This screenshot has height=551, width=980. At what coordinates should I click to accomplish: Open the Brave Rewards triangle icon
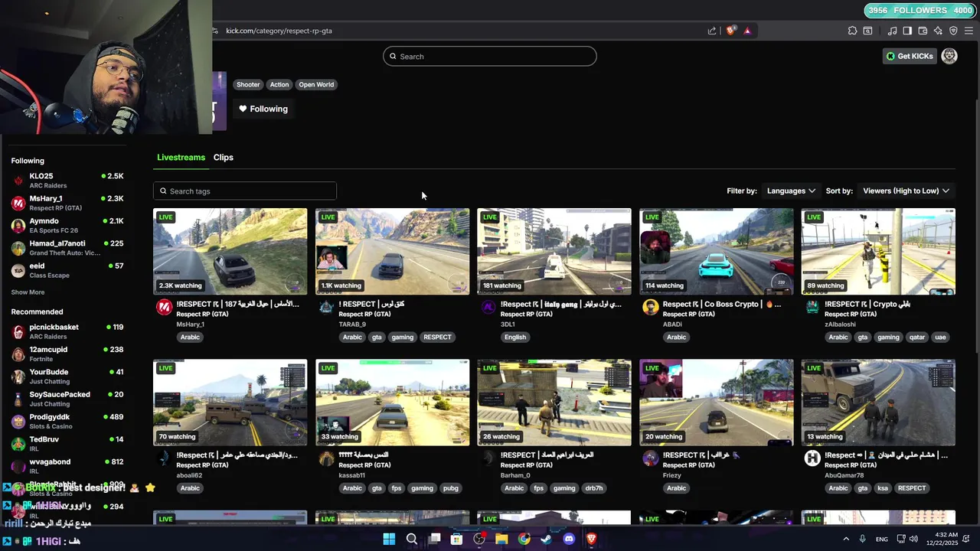747,31
